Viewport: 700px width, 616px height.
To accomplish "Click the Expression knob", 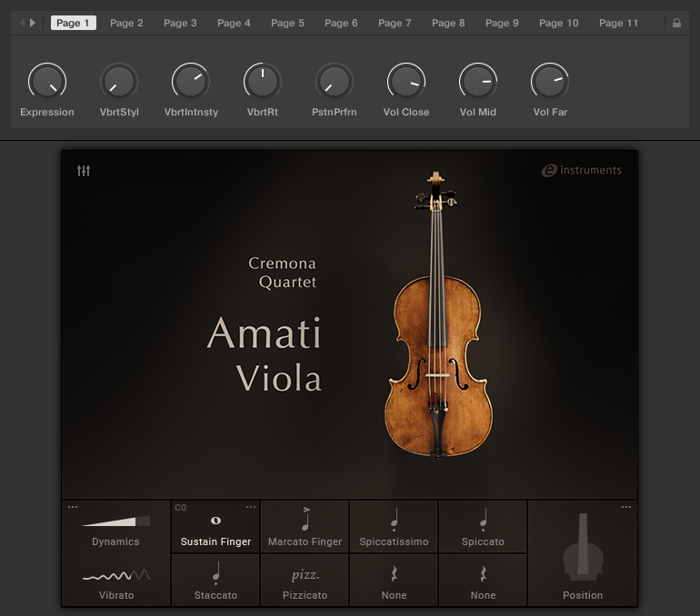I will coord(47,81).
